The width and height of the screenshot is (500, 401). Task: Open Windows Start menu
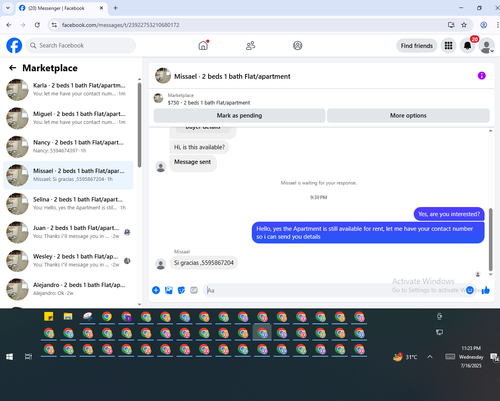(x=10, y=357)
